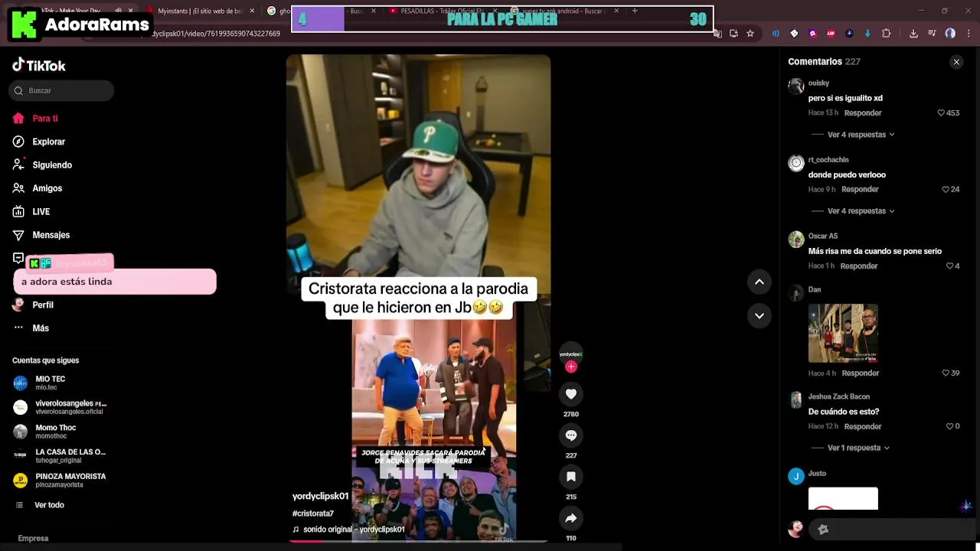Viewport: 980px width, 551px height.
Task: Like Dan's comment with 39 likes
Action: [x=946, y=373]
